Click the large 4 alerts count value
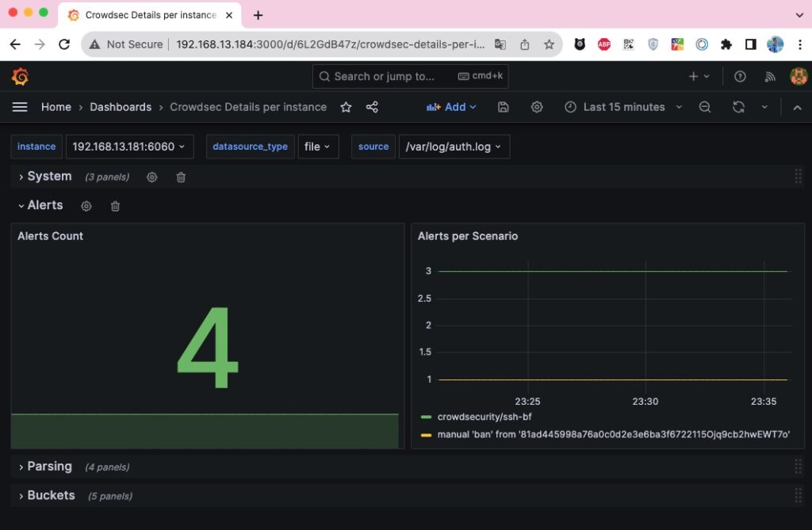 208,347
